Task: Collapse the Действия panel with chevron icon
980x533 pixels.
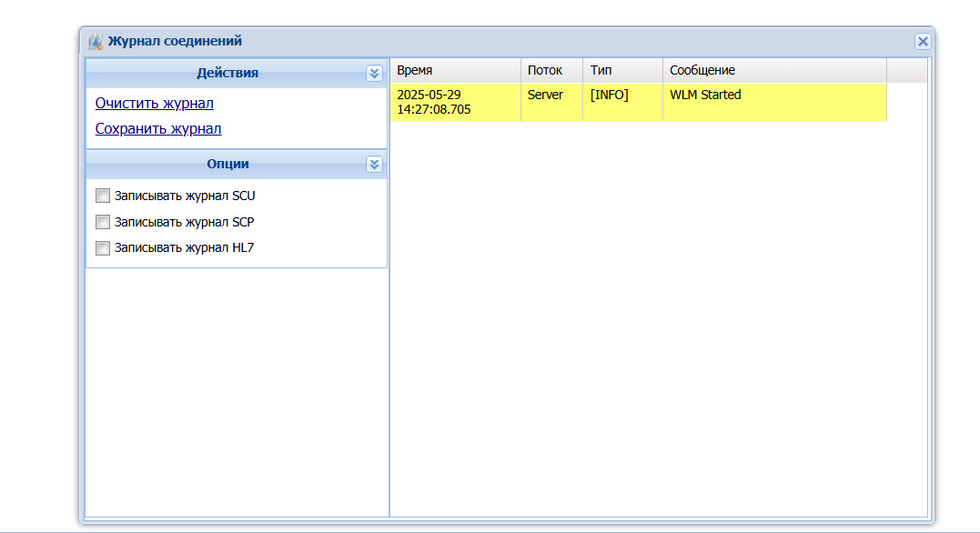Action: coord(374,73)
